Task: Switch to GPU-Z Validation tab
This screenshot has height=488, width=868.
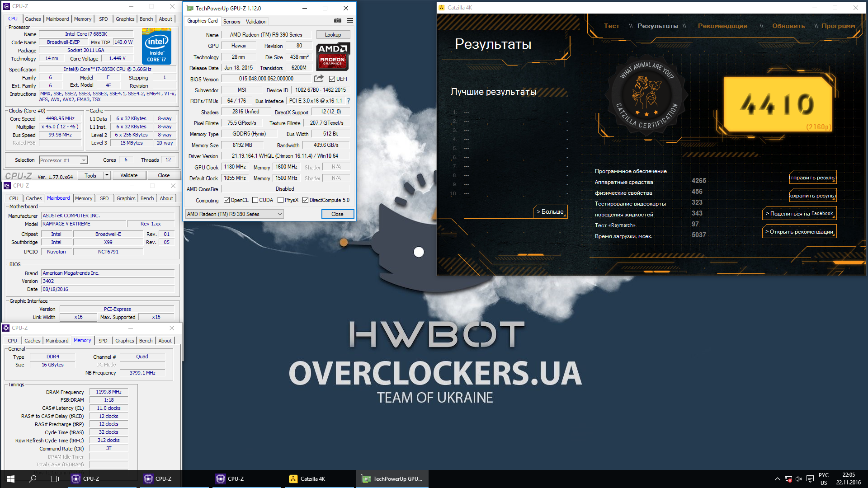Action: click(256, 22)
